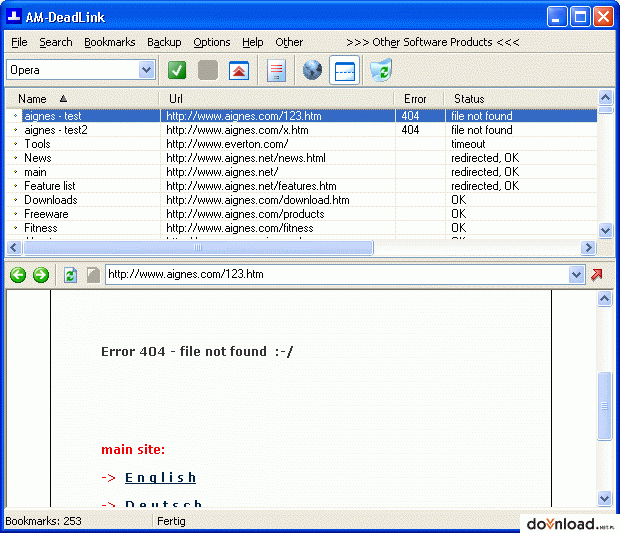Click URL http://www.aignes.com/products cell

tap(245, 214)
